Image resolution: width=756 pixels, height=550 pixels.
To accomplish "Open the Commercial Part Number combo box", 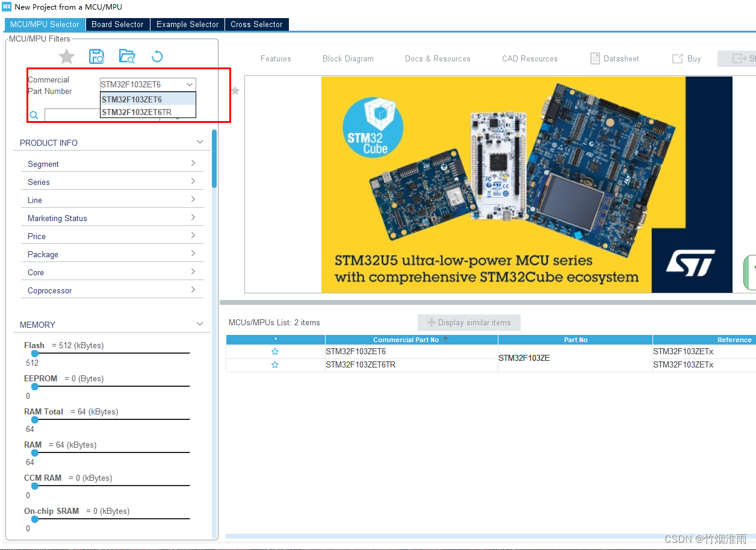I will click(147, 84).
